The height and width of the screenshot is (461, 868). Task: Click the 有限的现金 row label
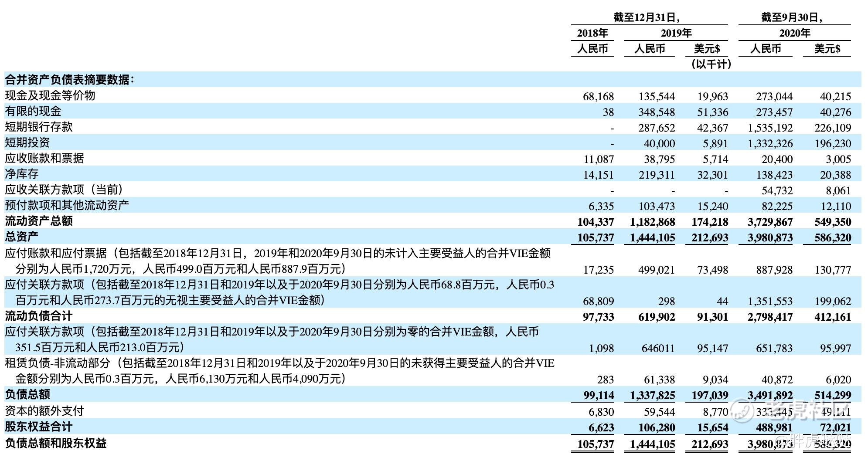33,111
